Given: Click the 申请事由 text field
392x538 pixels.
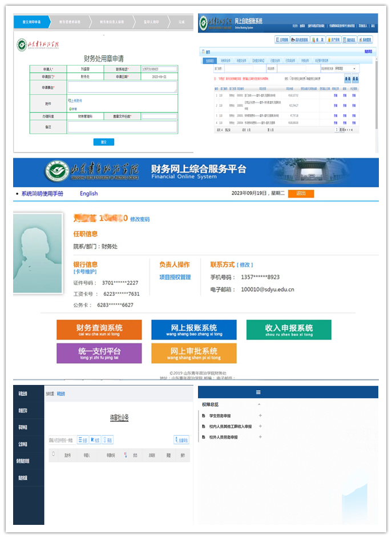Looking at the screenshot, I should 122,87.
